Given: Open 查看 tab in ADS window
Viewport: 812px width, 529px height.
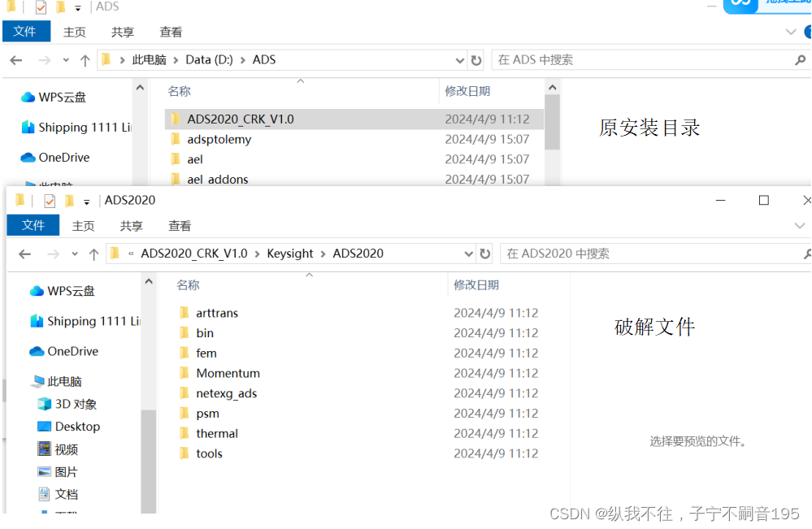Looking at the screenshot, I should tap(171, 32).
